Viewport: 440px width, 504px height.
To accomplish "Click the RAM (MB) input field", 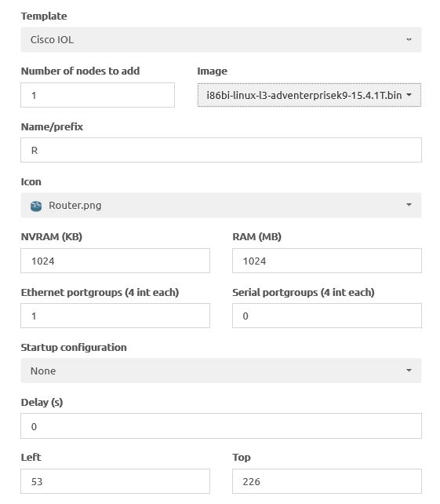I will click(327, 261).
